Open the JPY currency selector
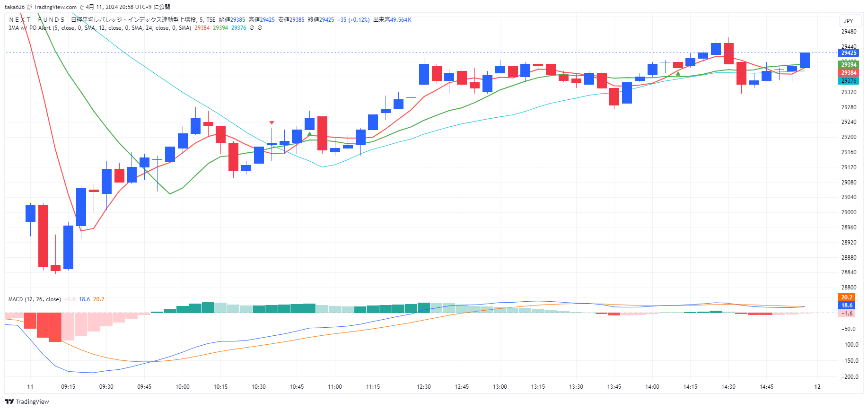 (x=849, y=21)
